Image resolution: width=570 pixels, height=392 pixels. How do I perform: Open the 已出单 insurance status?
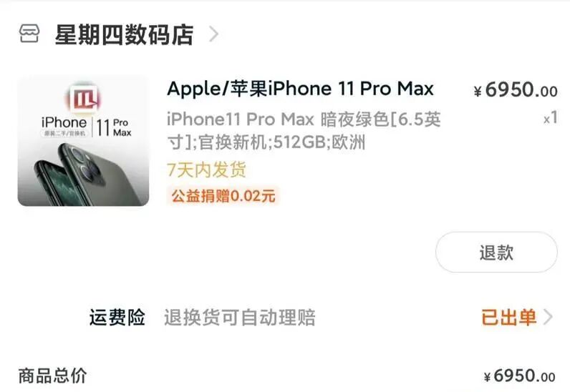[508, 317]
